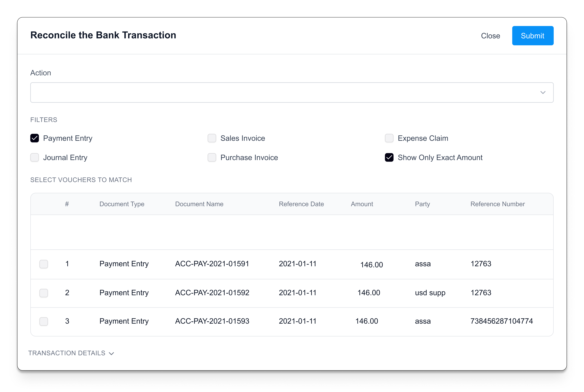Click the chevron beside Transaction Details

[112, 354]
